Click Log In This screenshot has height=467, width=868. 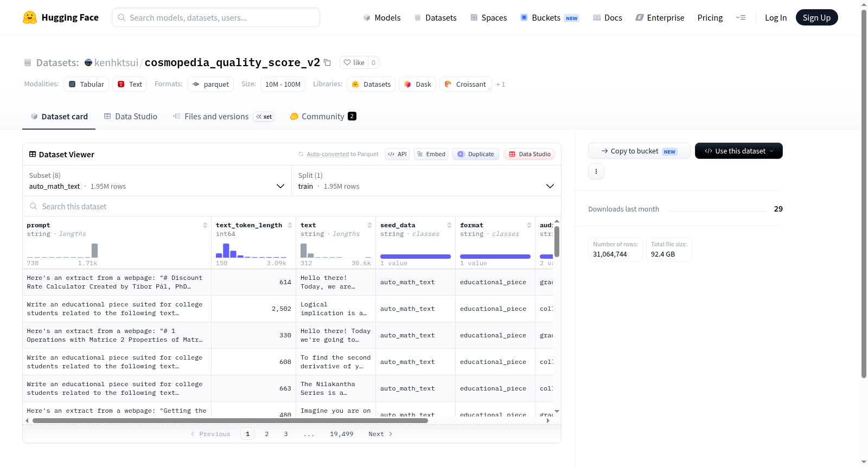tap(775, 18)
